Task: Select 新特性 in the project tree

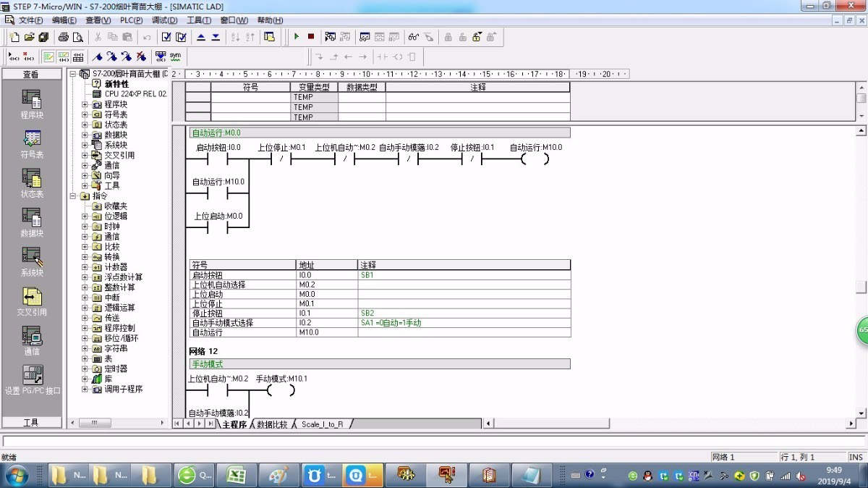Action: [x=116, y=84]
